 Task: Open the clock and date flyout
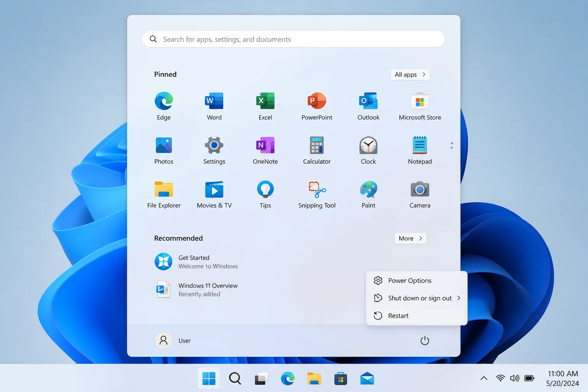(x=562, y=378)
